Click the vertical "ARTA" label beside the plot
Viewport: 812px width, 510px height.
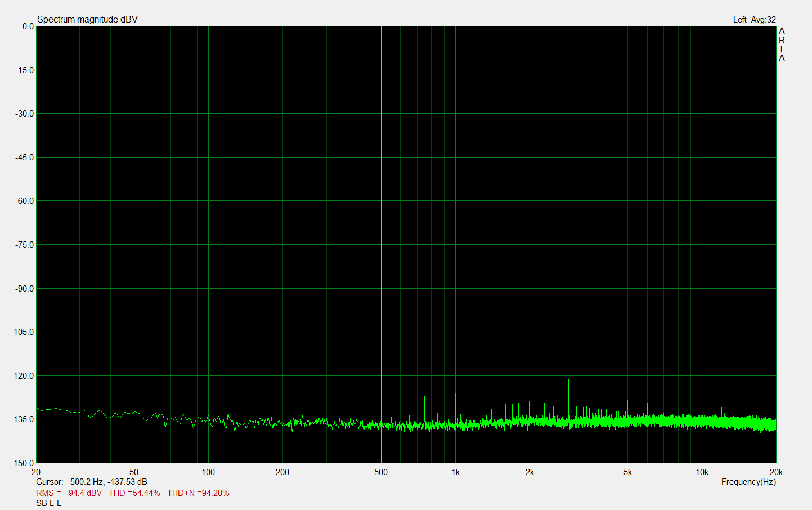click(x=782, y=44)
